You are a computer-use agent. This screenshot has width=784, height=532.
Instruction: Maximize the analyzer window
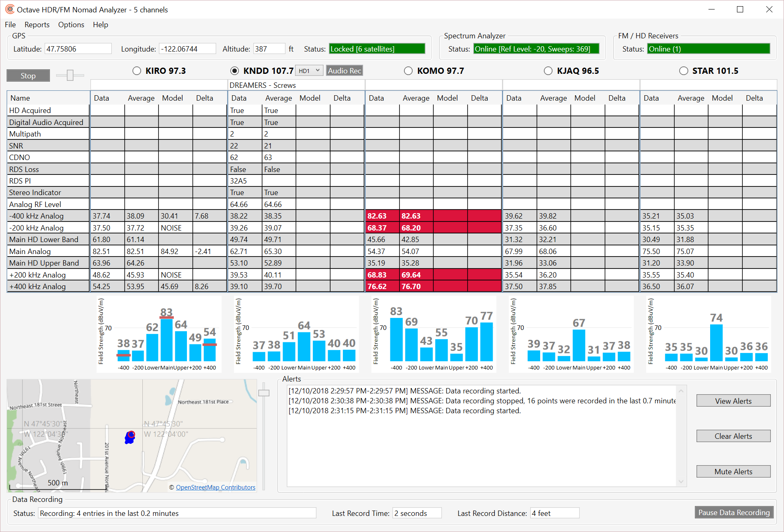point(740,9)
